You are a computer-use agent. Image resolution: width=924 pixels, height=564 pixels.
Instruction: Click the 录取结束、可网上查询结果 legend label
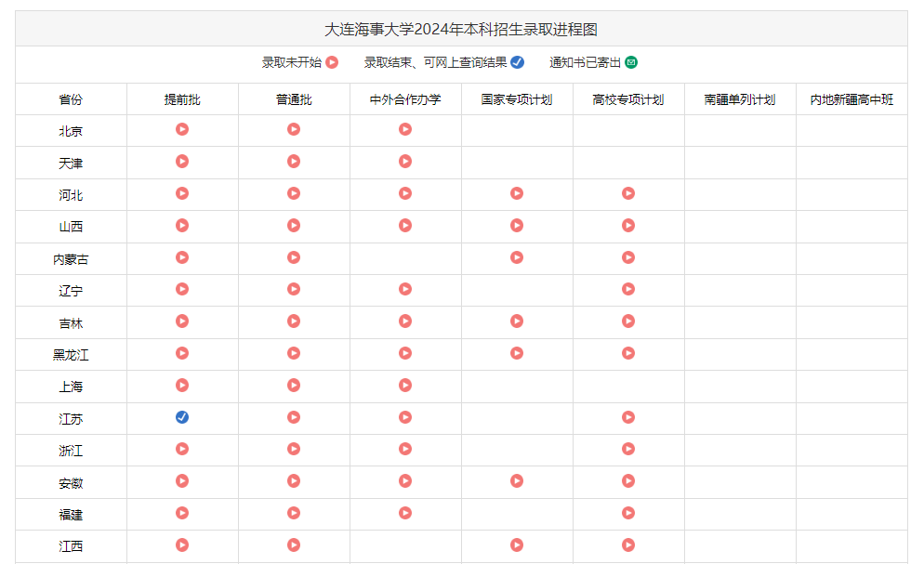[x=435, y=62]
